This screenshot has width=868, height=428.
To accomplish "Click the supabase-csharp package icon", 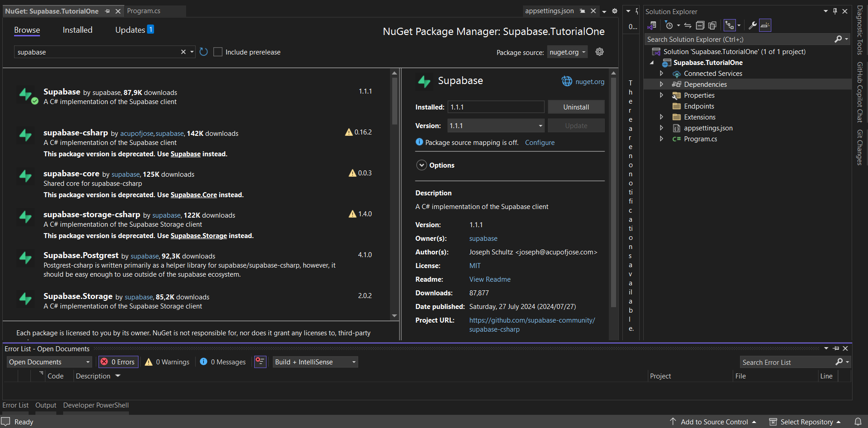I will pos(25,135).
